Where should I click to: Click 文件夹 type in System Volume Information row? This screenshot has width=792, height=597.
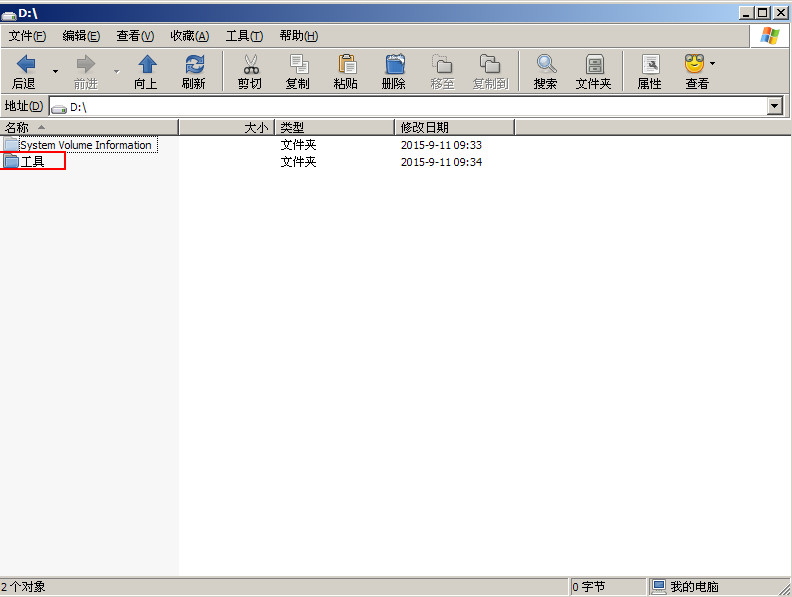tap(299, 145)
